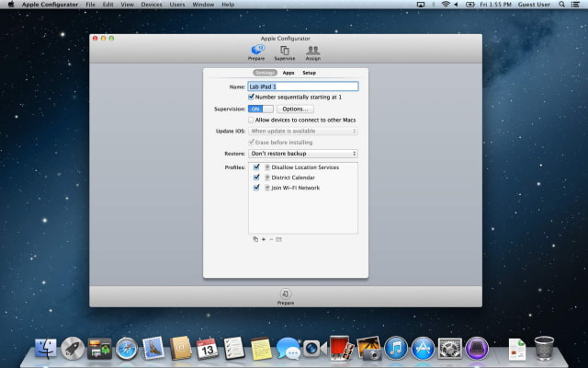Toggle Number sequentially starting at 1

click(252, 97)
